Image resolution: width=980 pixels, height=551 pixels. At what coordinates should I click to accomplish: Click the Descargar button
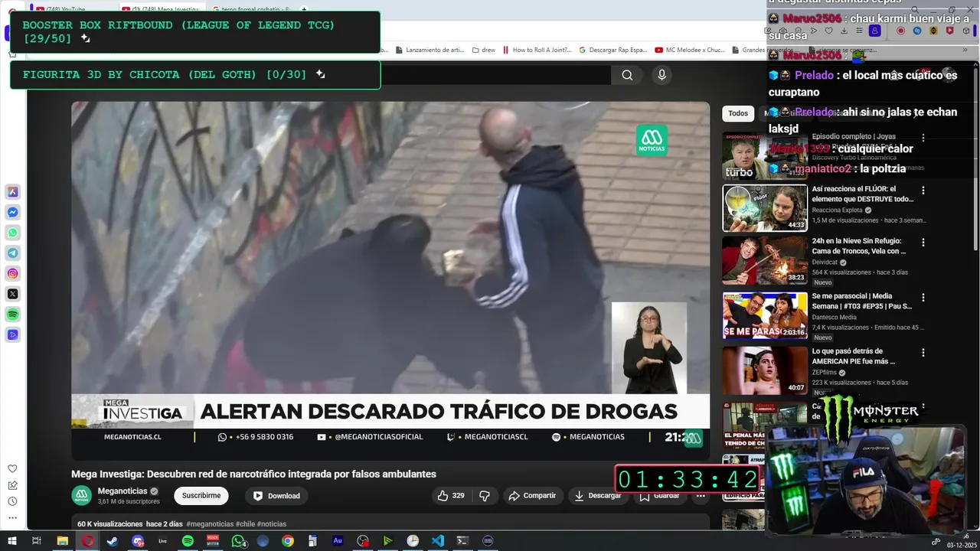pyautogui.click(x=598, y=496)
